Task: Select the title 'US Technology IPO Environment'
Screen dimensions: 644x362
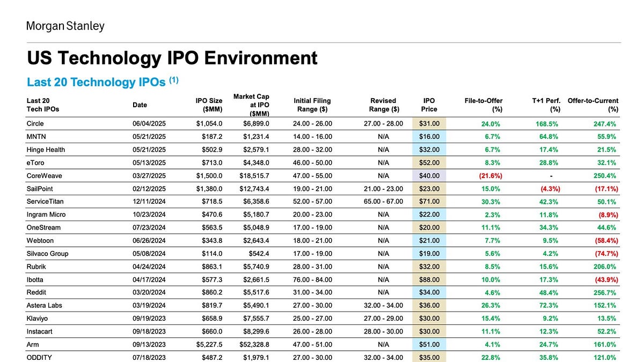Action: pyautogui.click(x=172, y=58)
